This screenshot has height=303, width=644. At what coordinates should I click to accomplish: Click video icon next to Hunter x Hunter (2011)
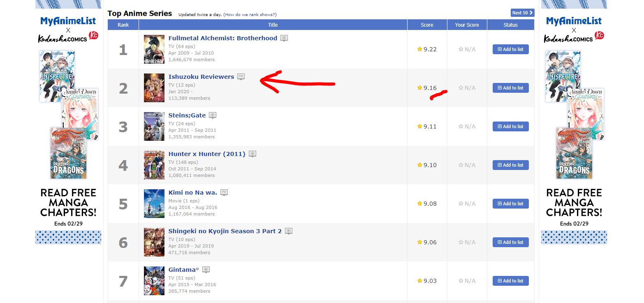tap(253, 154)
